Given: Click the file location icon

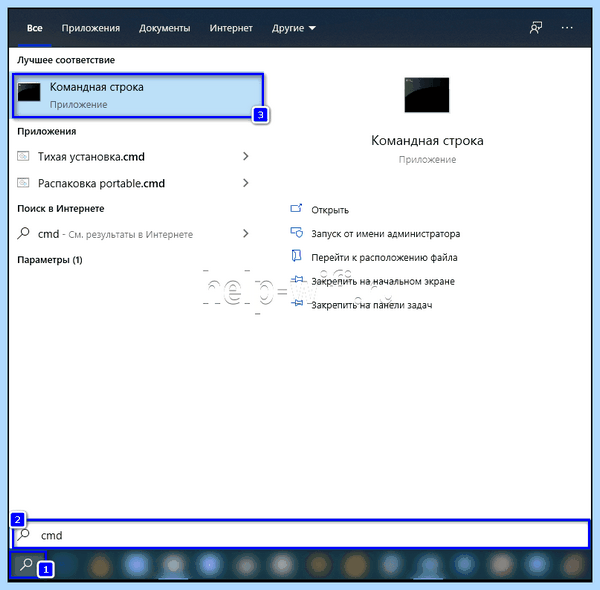Looking at the screenshot, I should [296, 256].
